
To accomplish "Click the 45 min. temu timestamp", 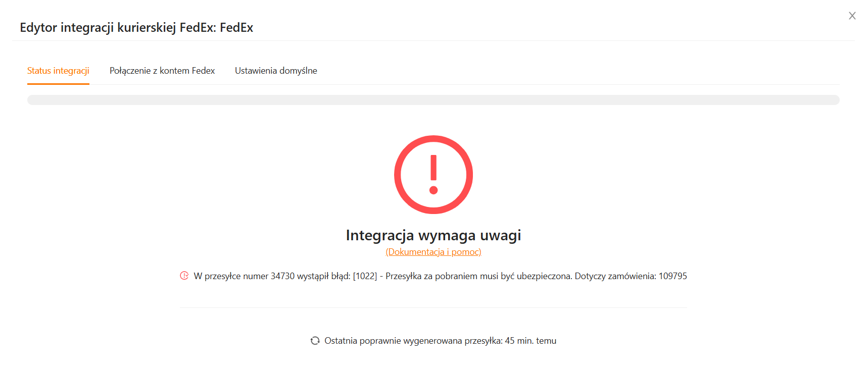I will [531, 341].
